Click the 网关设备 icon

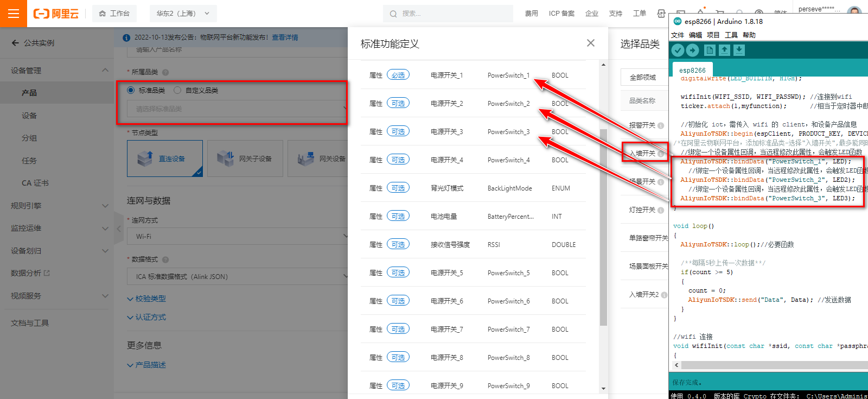(x=305, y=159)
